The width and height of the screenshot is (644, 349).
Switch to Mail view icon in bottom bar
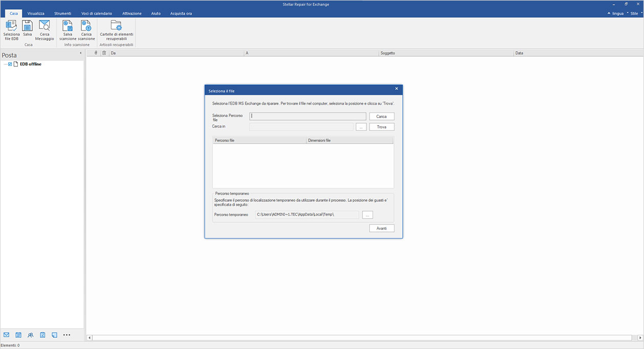pyautogui.click(x=7, y=335)
